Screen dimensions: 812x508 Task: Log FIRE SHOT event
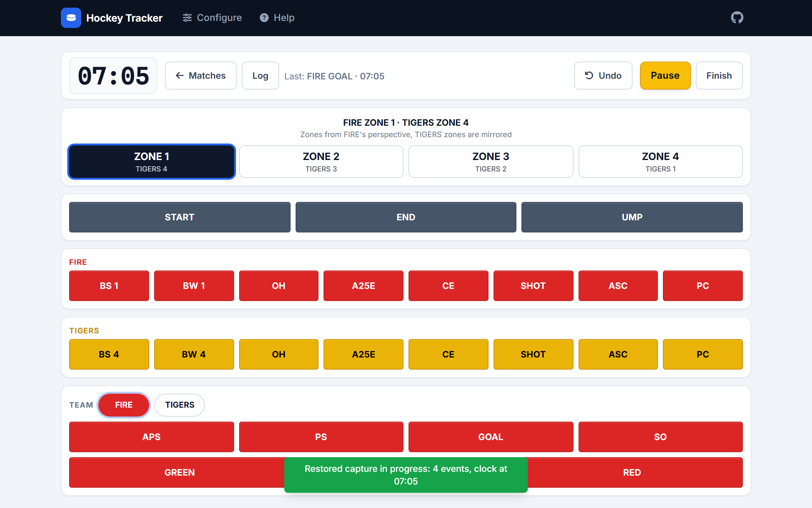(533, 285)
